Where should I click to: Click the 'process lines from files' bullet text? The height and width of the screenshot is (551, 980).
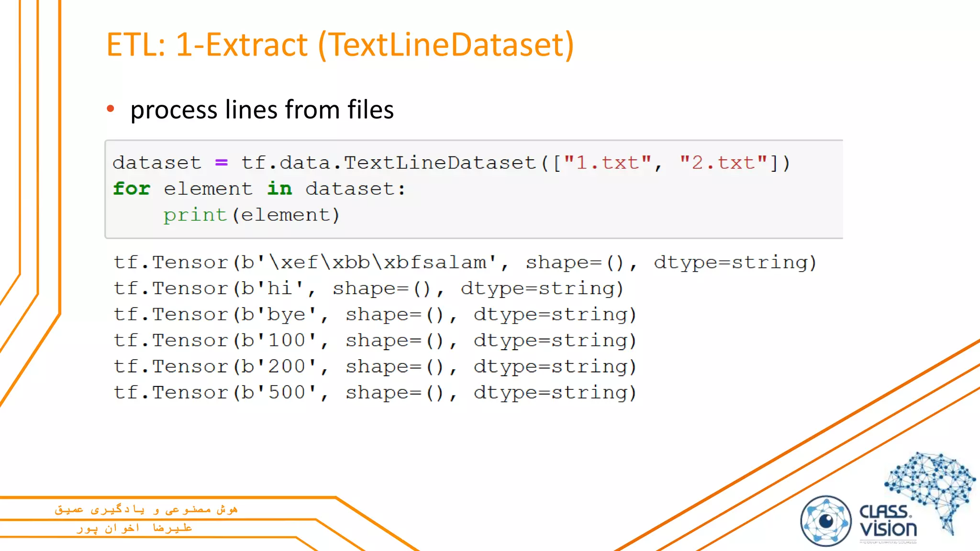click(x=262, y=110)
